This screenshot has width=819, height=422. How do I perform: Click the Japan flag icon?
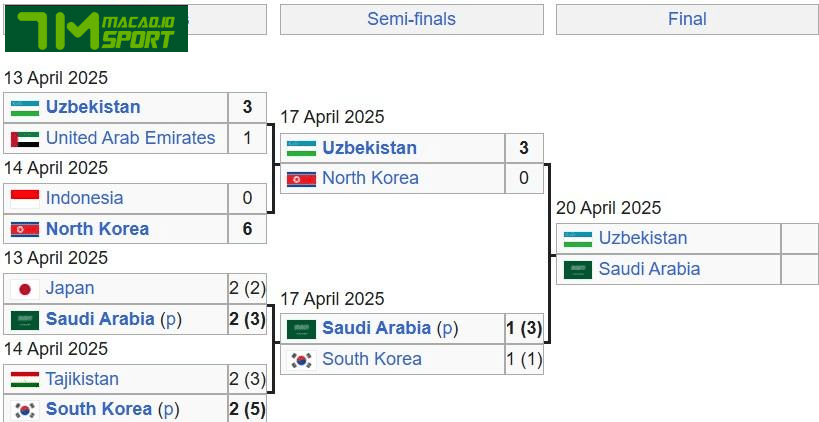pyautogui.click(x=25, y=288)
